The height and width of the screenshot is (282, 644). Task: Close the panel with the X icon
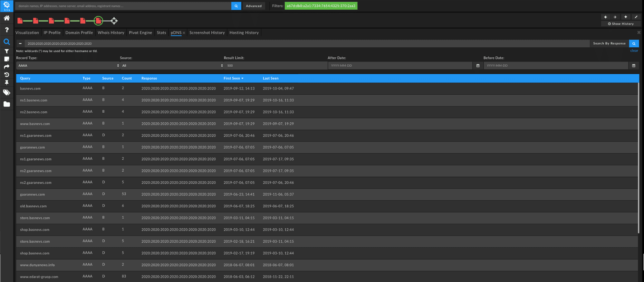[639, 33]
